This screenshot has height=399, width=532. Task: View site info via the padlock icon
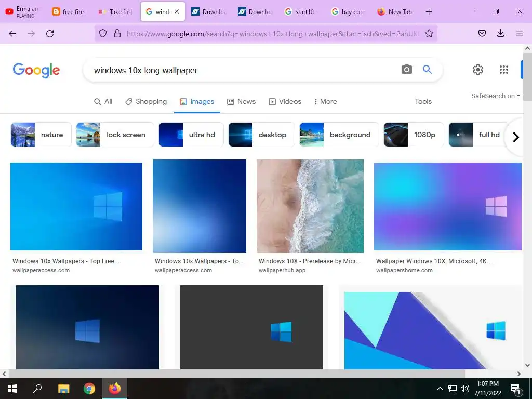point(117,33)
